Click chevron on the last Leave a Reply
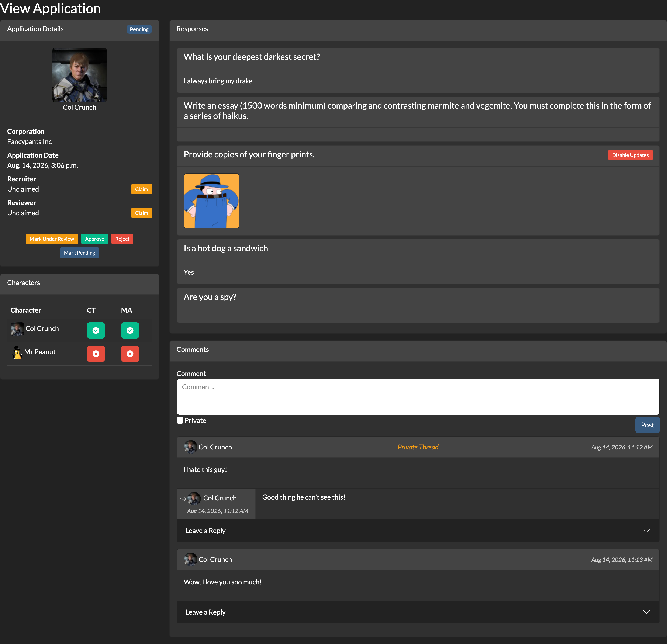Viewport: 667px width, 644px height. (x=646, y=612)
